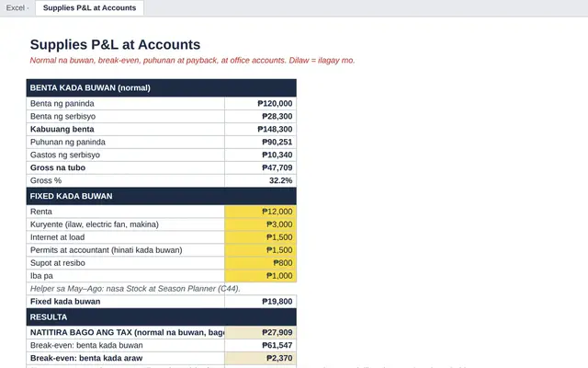The width and height of the screenshot is (588, 368).
Task: Edit the yellow Internet at load ₱1,500 cell
Action: (261, 237)
